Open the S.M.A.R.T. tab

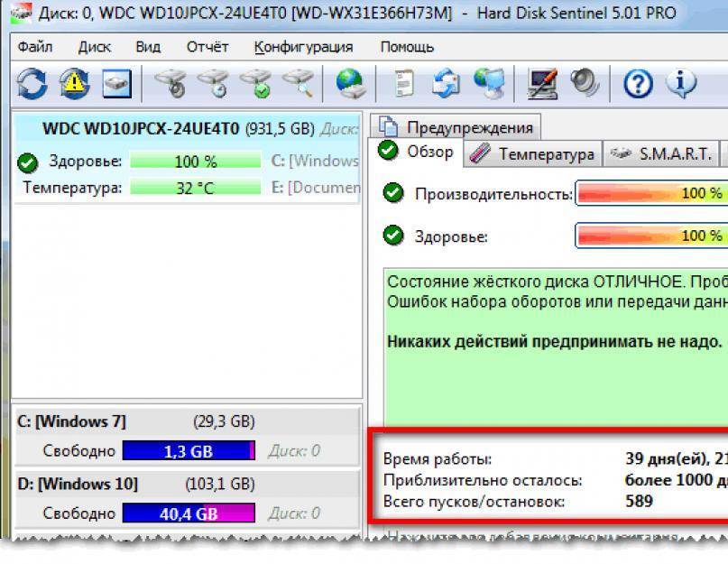click(x=660, y=153)
